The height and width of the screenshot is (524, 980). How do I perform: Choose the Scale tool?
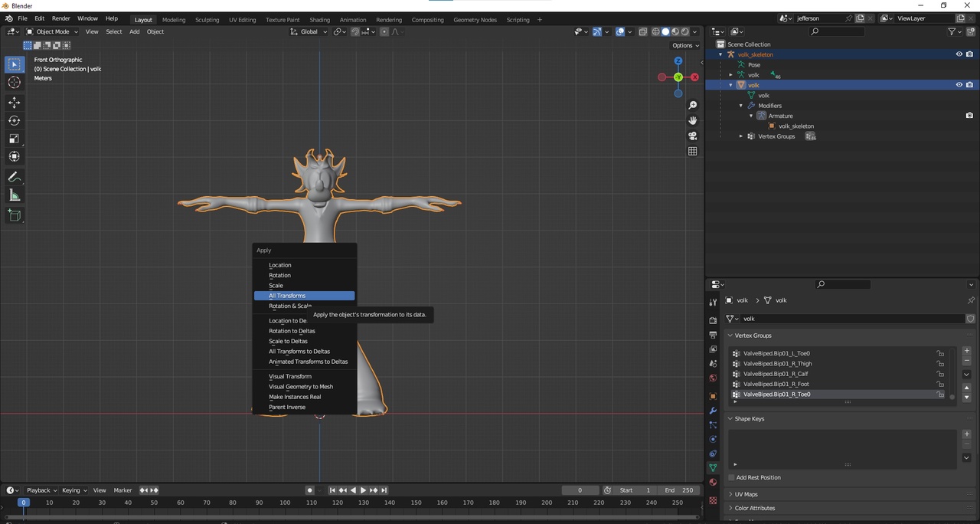pyautogui.click(x=15, y=139)
